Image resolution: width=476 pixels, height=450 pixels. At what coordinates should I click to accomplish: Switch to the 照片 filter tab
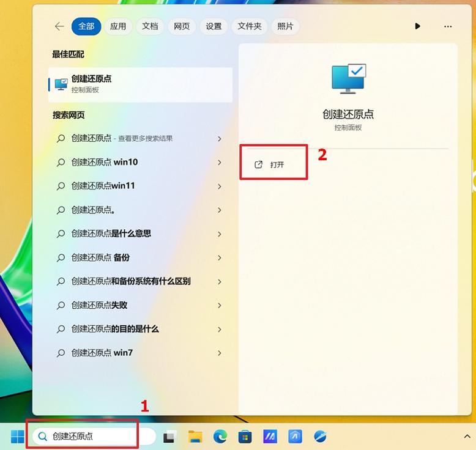pyautogui.click(x=285, y=26)
